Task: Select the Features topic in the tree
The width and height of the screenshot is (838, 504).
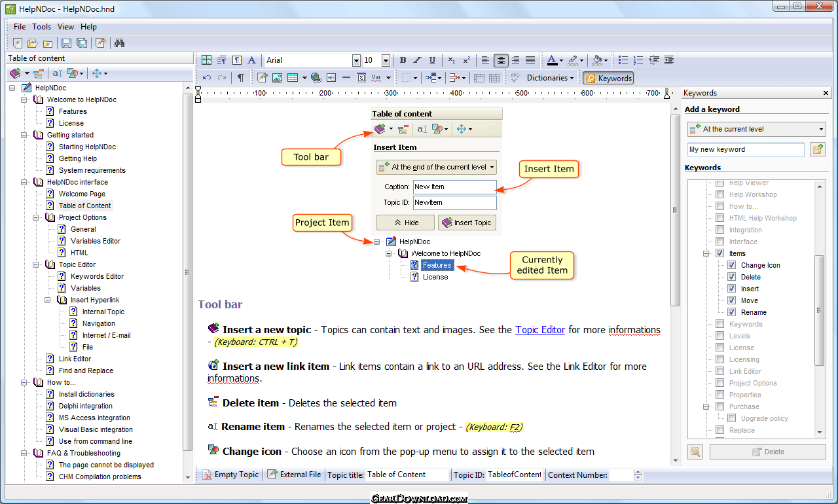Action: click(73, 111)
